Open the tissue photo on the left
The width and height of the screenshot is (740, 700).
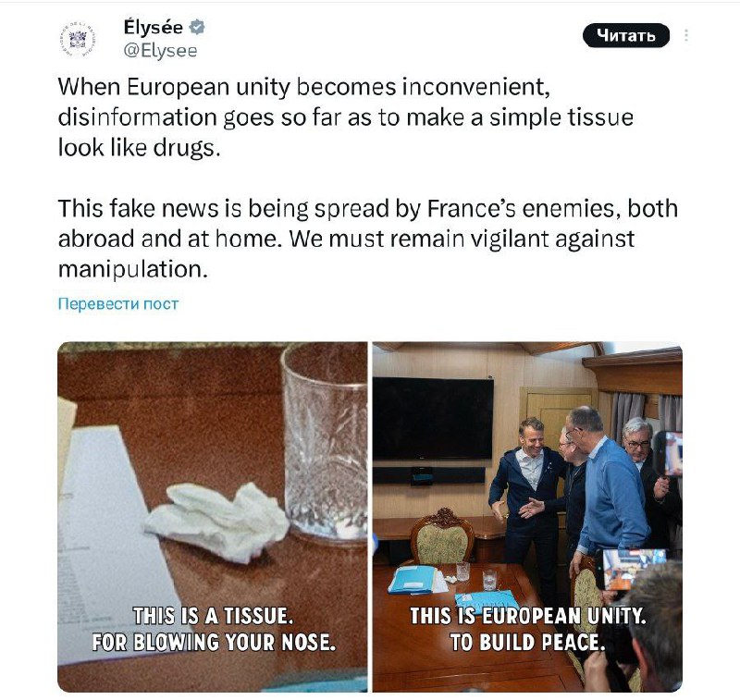(213, 517)
